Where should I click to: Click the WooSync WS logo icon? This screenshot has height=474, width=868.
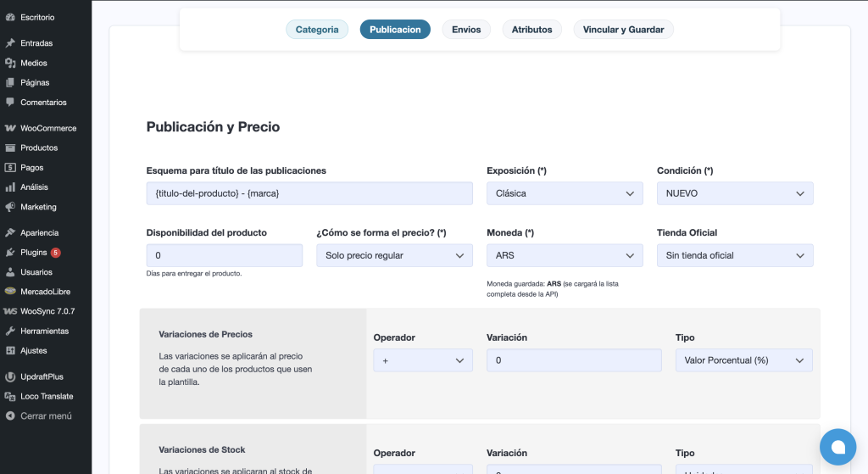point(10,311)
